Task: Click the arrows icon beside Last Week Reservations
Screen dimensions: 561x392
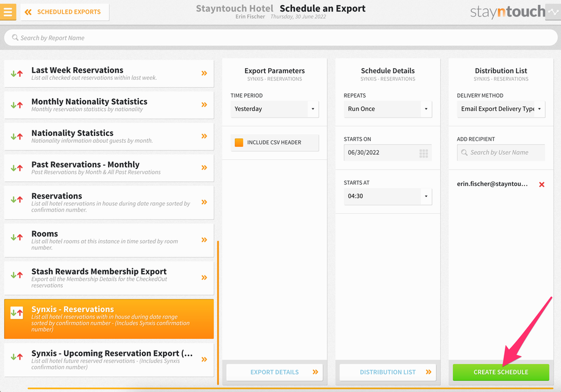Action: pos(17,74)
